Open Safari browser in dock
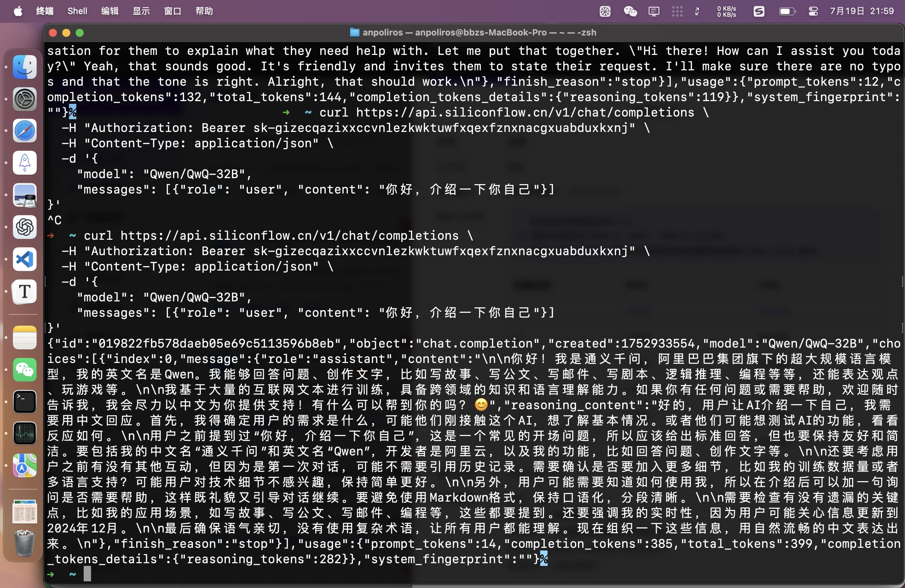This screenshot has width=905, height=588. pos(25,131)
